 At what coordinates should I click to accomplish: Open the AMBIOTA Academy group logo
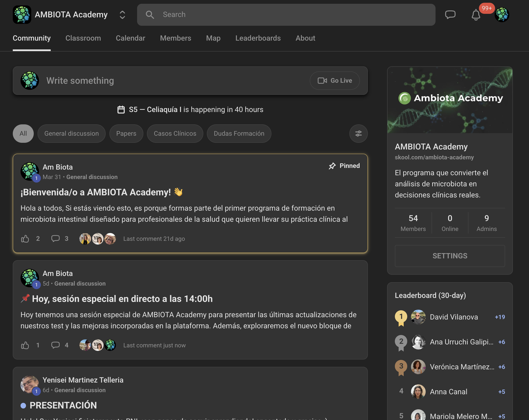[22, 14]
